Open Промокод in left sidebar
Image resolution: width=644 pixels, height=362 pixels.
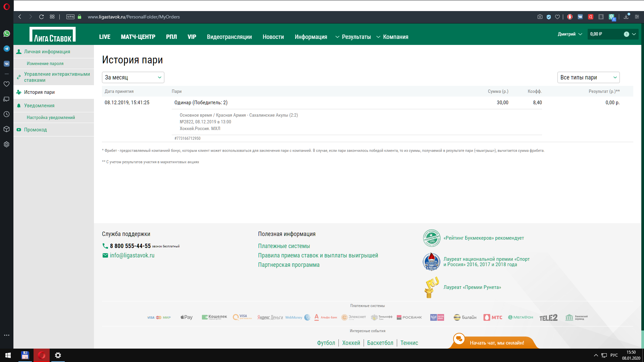tap(35, 130)
